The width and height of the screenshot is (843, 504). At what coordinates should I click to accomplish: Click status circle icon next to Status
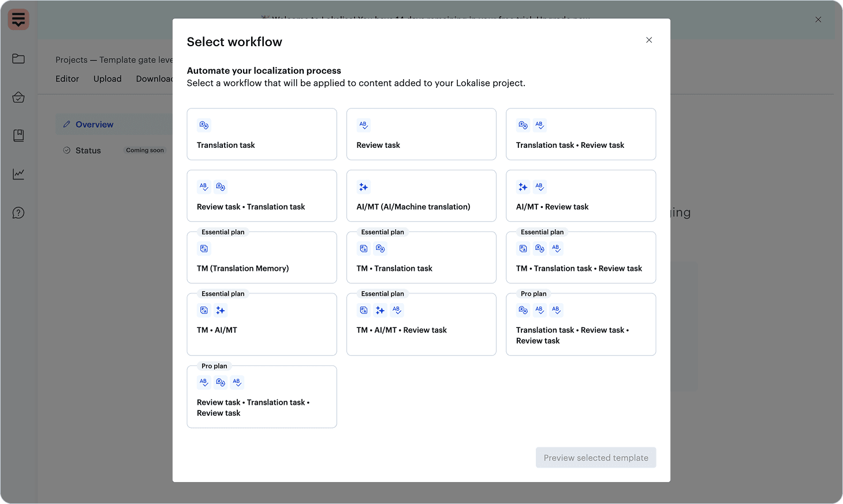coord(67,150)
